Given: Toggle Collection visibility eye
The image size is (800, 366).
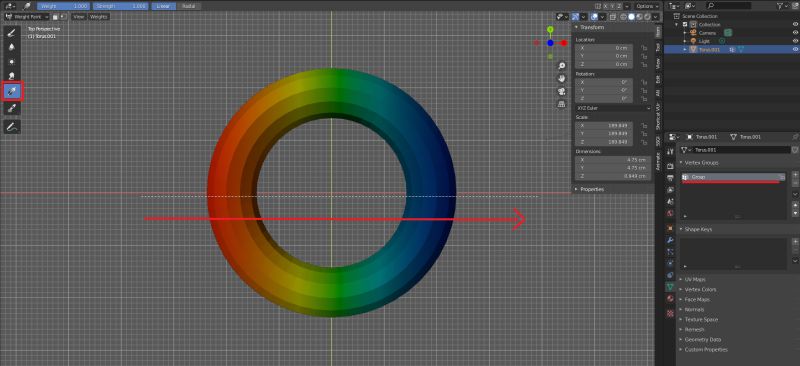Looking at the screenshot, I should 795,25.
